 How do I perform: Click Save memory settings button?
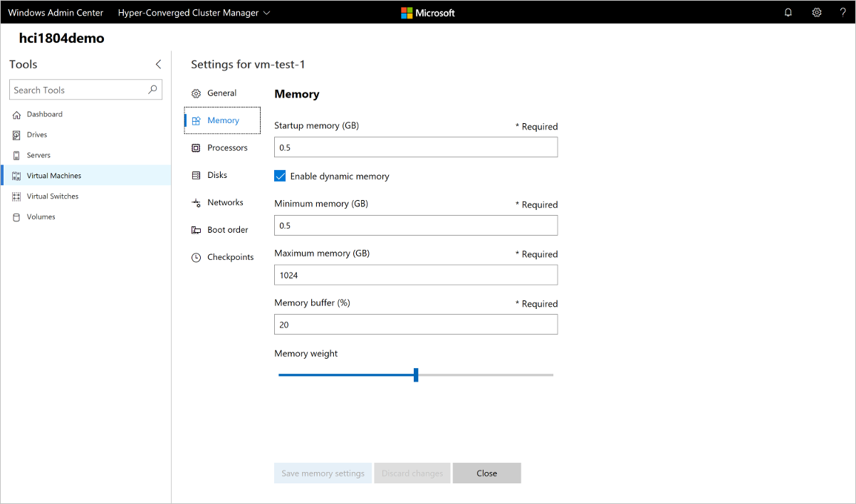[323, 473]
